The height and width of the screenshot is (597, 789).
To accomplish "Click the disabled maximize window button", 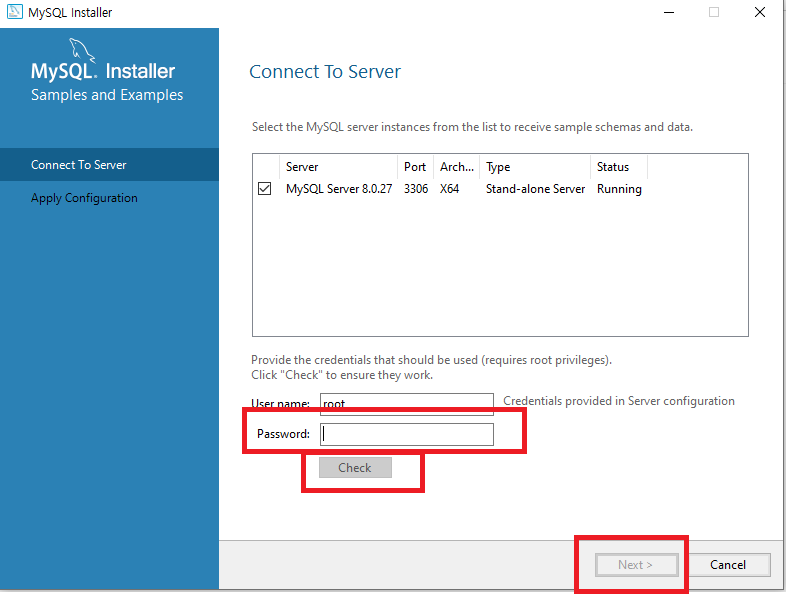I will point(714,12).
